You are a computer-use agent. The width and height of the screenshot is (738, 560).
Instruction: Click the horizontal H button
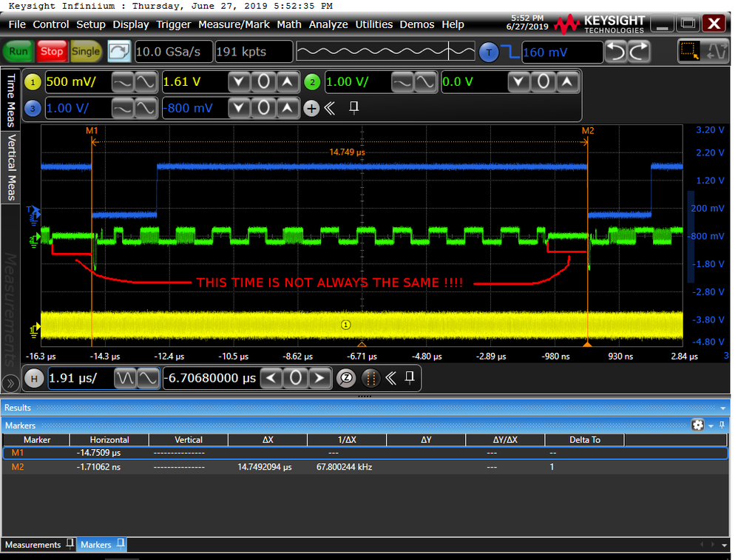34,378
